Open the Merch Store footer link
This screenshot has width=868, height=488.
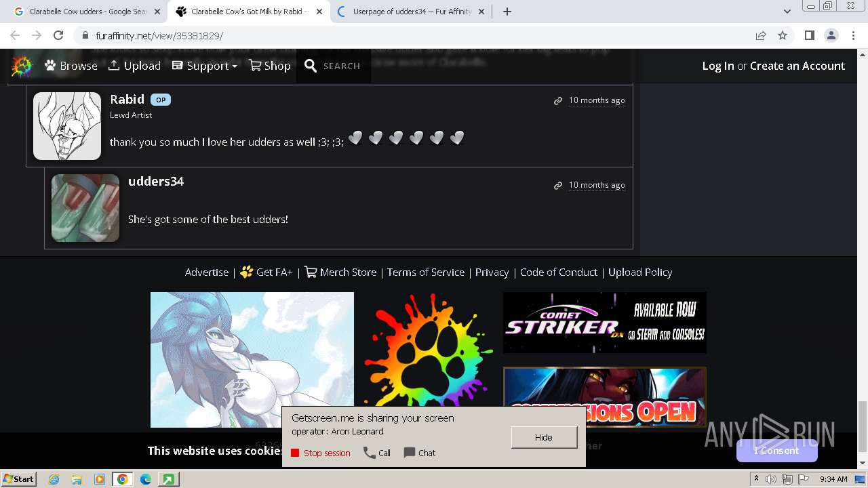(340, 272)
